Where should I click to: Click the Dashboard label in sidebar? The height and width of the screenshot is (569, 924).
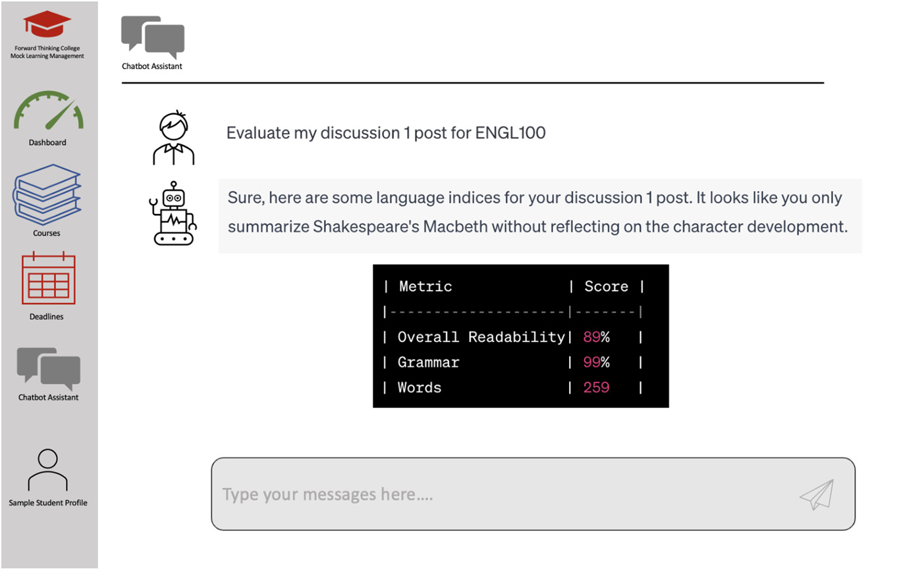47,142
